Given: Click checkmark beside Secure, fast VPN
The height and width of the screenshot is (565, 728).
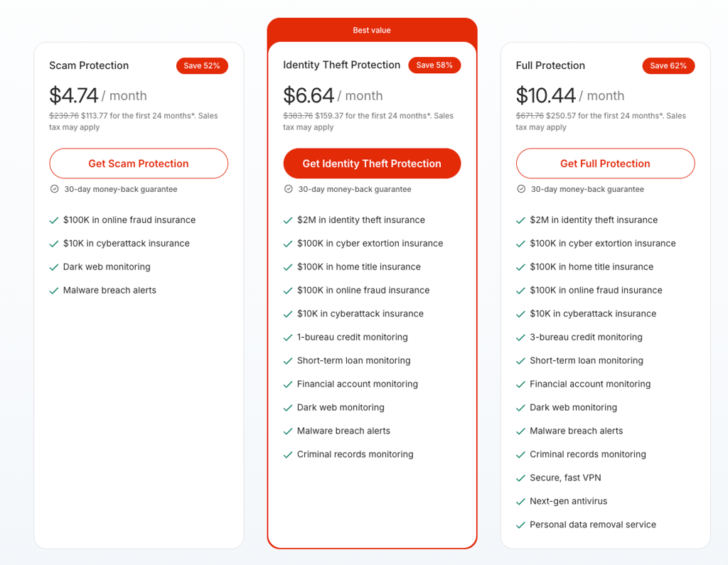Looking at the screenshot, I should coord(520,478).
